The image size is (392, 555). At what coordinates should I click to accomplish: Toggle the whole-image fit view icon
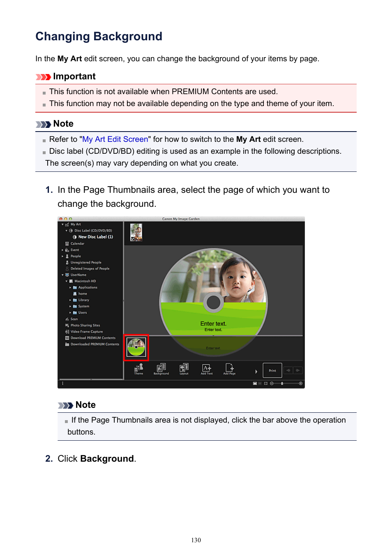(x=266, y=383)
